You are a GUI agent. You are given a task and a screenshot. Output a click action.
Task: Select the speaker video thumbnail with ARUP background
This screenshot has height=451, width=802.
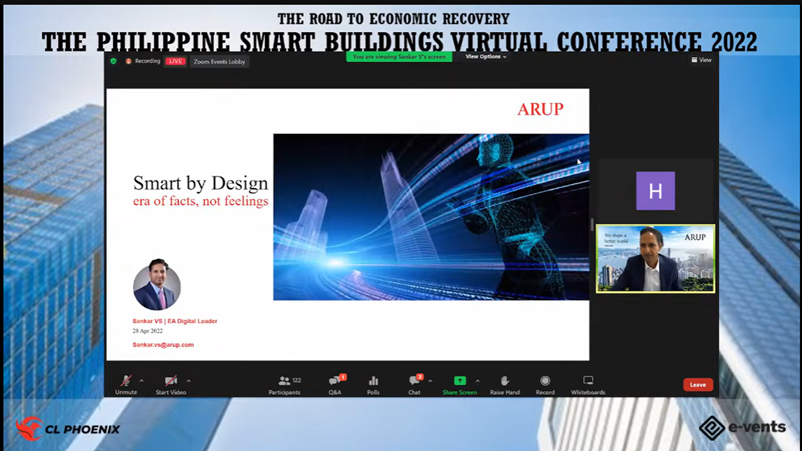pyautogui.click(x=655, y=259)
